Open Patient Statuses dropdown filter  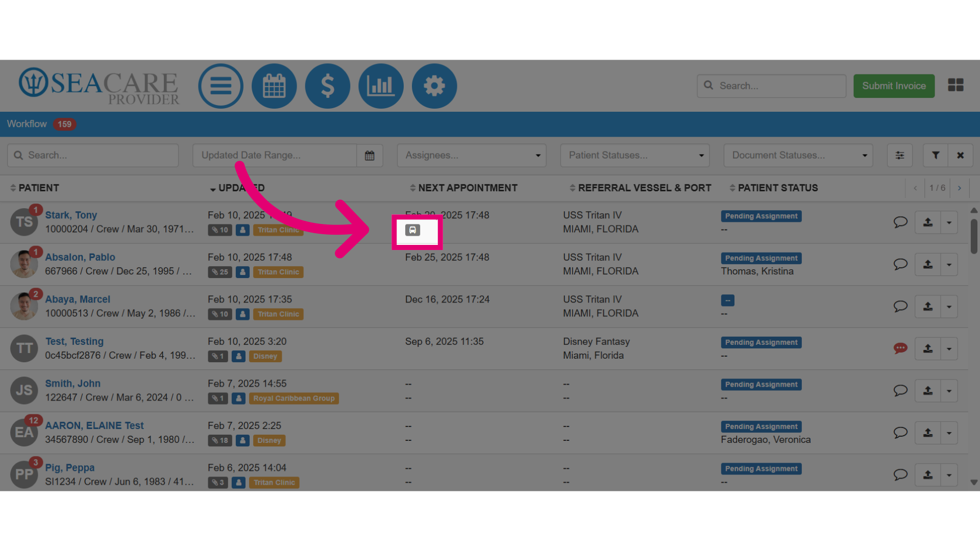(x=635, y=155)
